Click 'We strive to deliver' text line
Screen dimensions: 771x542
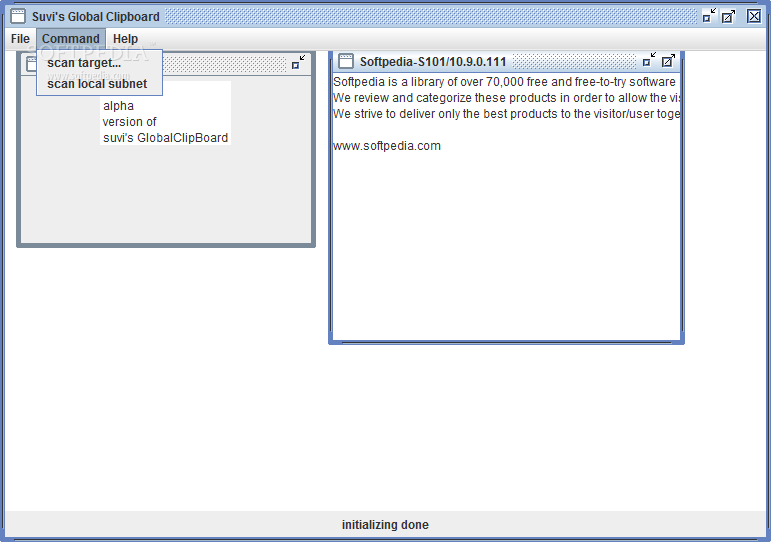point(506,114)
